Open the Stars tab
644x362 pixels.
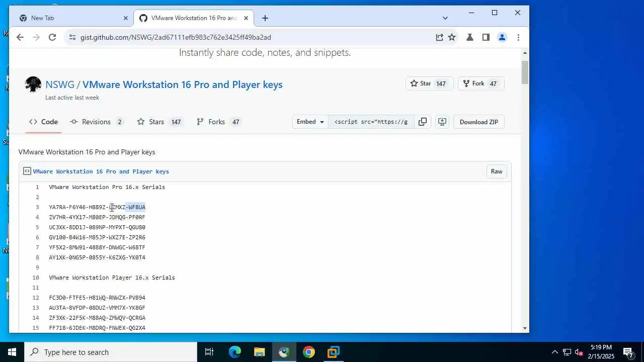[x=159, y=122]
